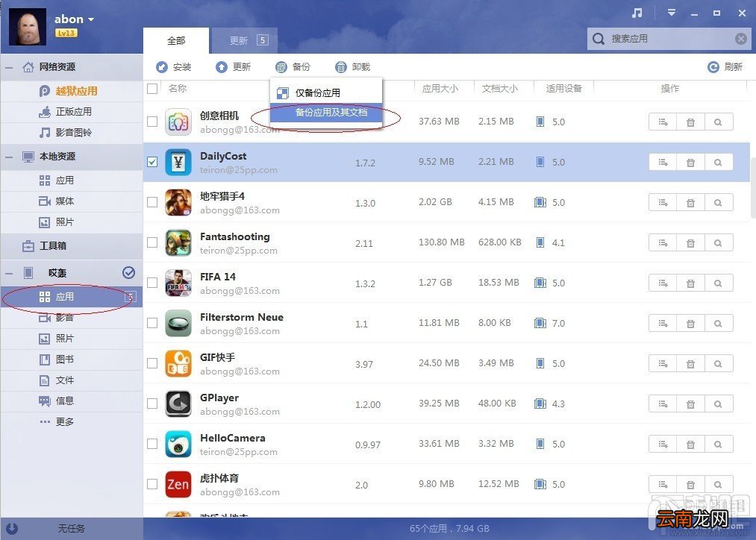This screenshot has width=756, height=540.
Task: Click the abon user avatar
Action: [x=28, y=27]
